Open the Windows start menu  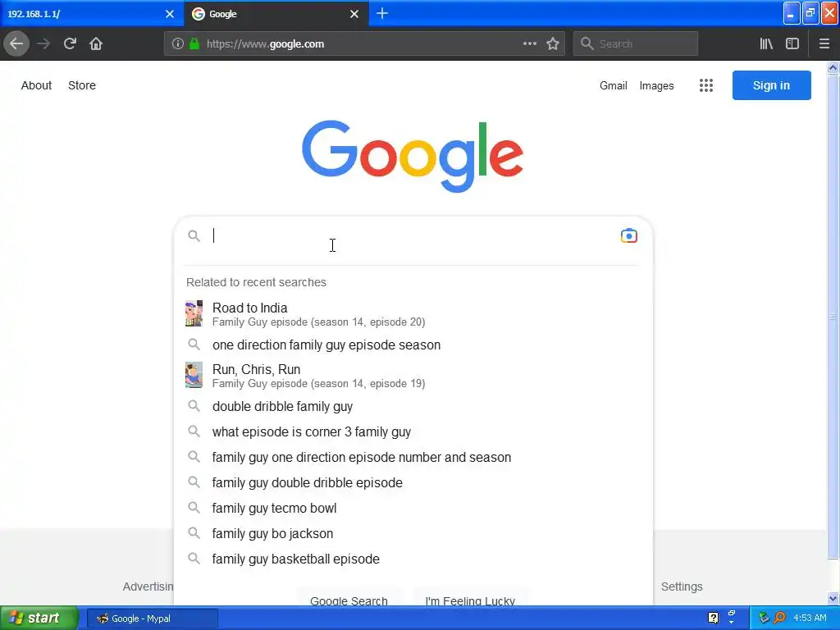39,618
